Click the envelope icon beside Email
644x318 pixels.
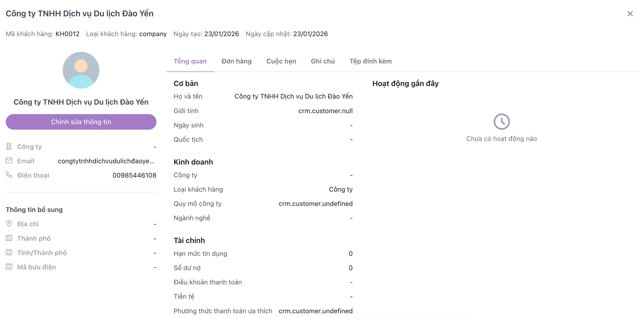(x=9, y=161)
